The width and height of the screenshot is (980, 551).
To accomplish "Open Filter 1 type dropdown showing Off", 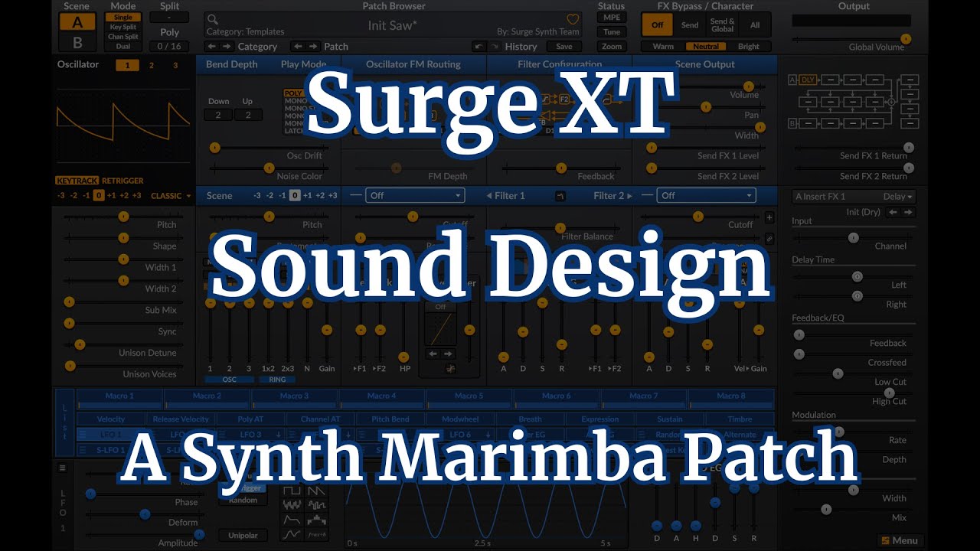I will pos(415,195).
